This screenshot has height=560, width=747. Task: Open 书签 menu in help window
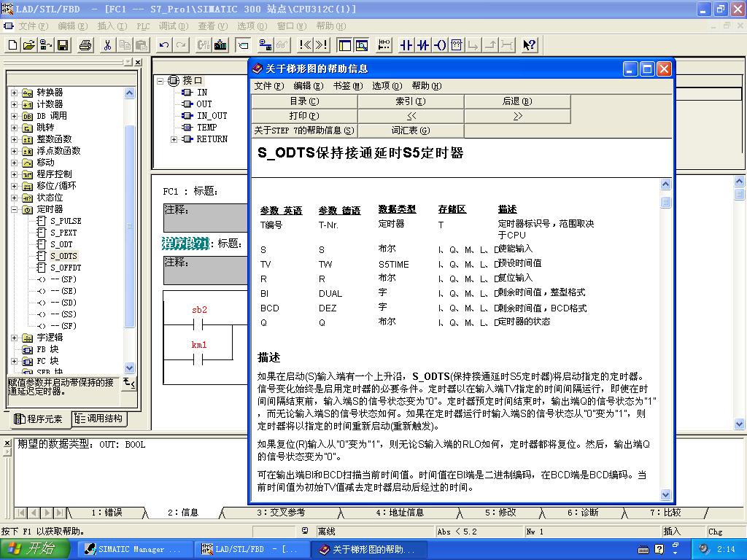click(x=348, y=86)
